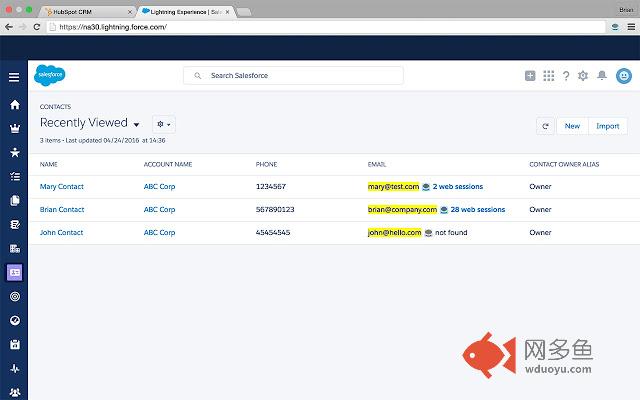Click the browser address bar URL

click(x=113, y=27)
